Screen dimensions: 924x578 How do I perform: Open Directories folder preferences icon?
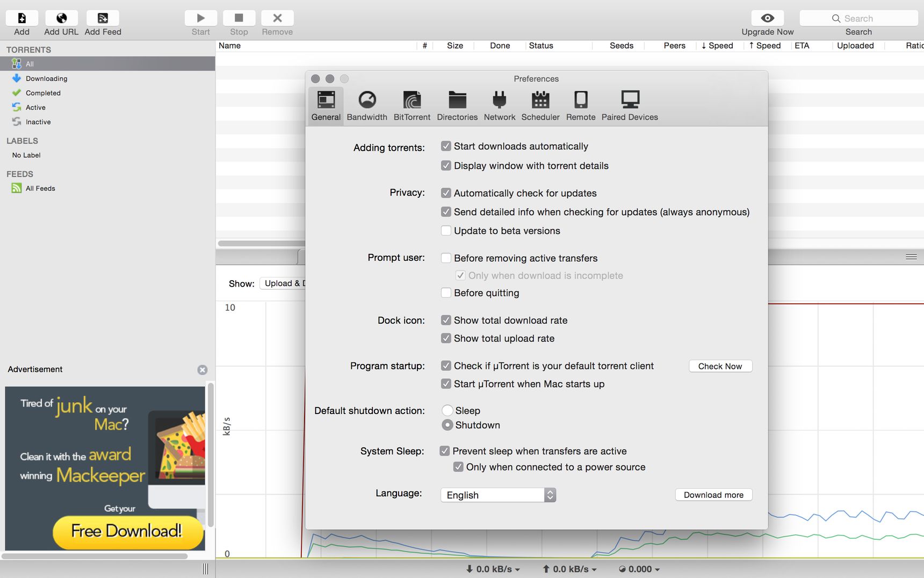point(457,106)
